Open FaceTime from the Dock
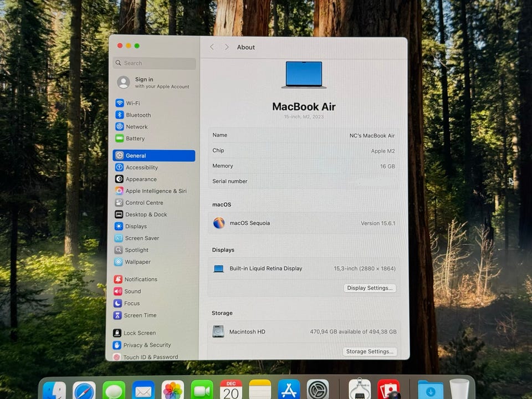Screen dimensions: 532x399 click(202, 391)
